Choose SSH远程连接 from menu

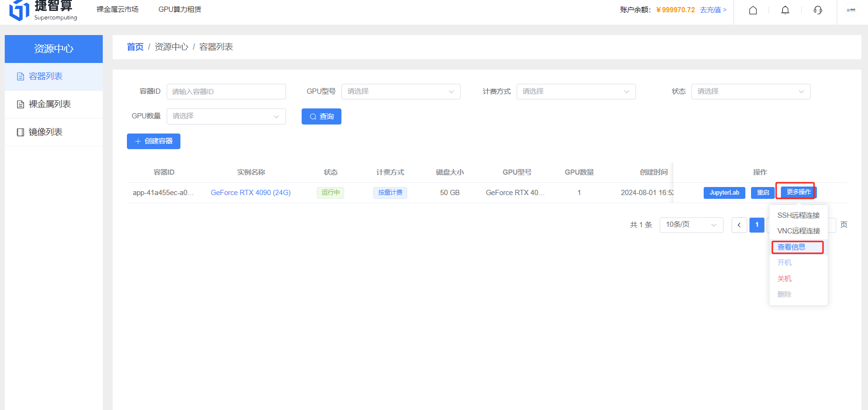798,215
